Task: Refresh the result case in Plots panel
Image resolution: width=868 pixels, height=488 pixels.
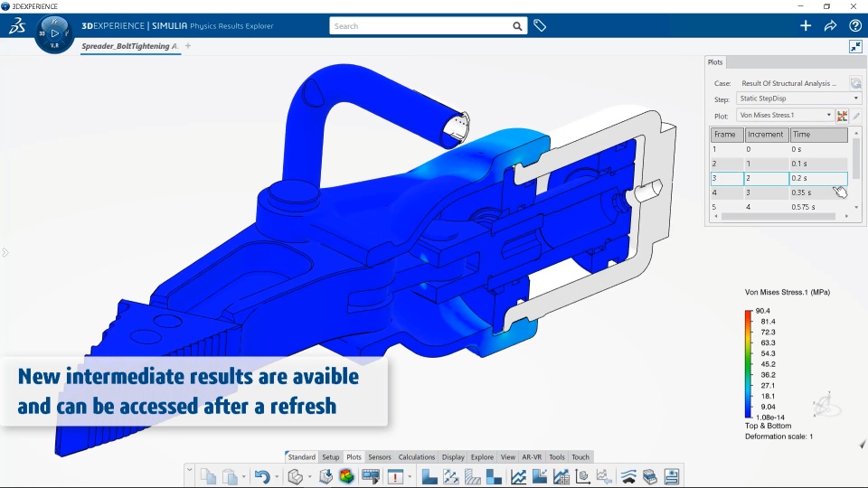Action: (x=856, y=83)
